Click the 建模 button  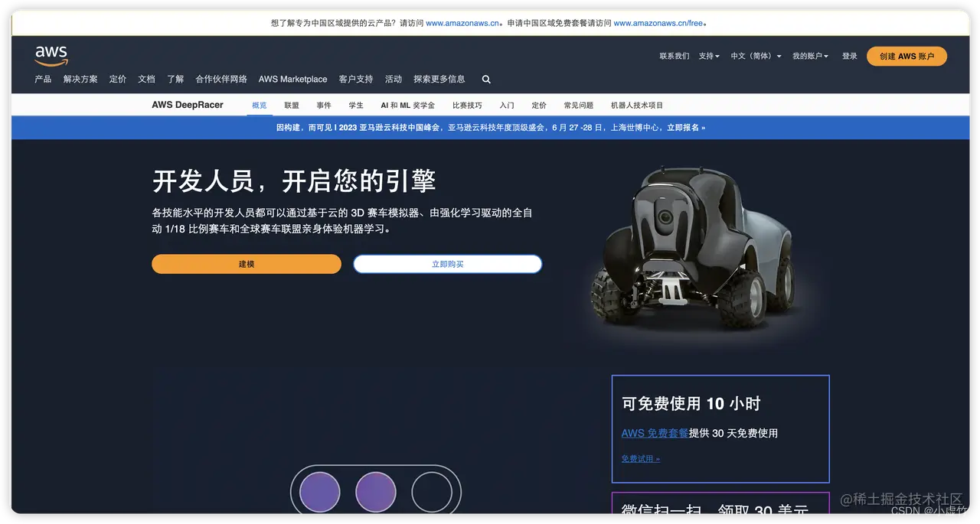246,263
